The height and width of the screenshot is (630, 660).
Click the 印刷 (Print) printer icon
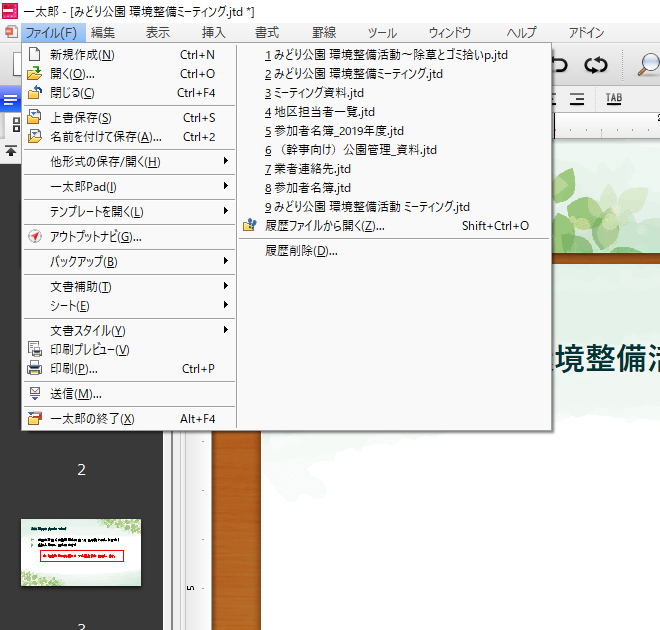[35, 369]
